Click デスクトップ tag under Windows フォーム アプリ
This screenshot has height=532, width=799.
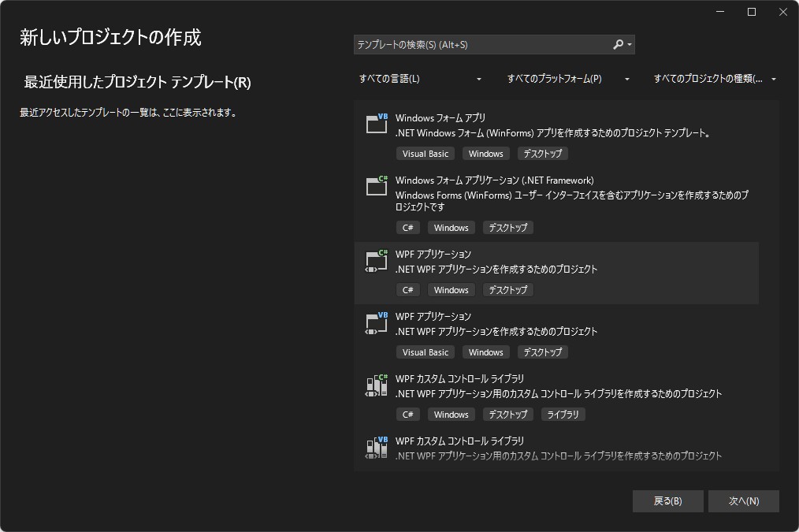click(x=543, y=154)
